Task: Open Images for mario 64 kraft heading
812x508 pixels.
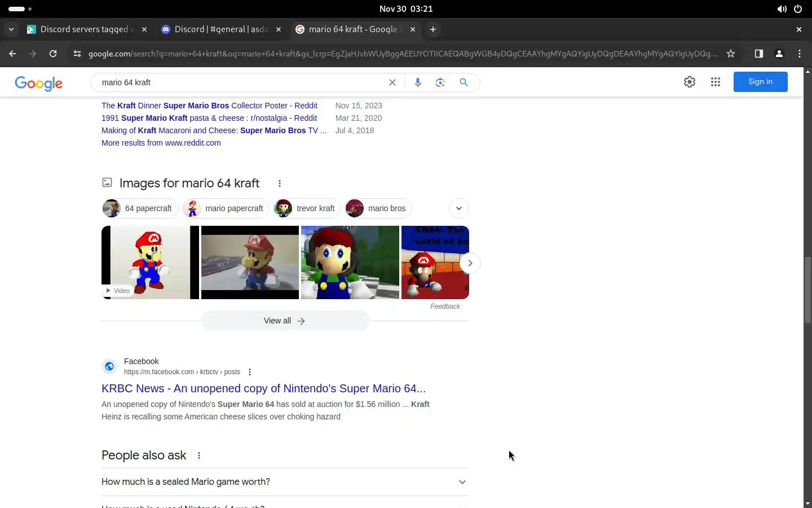Action: [189, 183]
